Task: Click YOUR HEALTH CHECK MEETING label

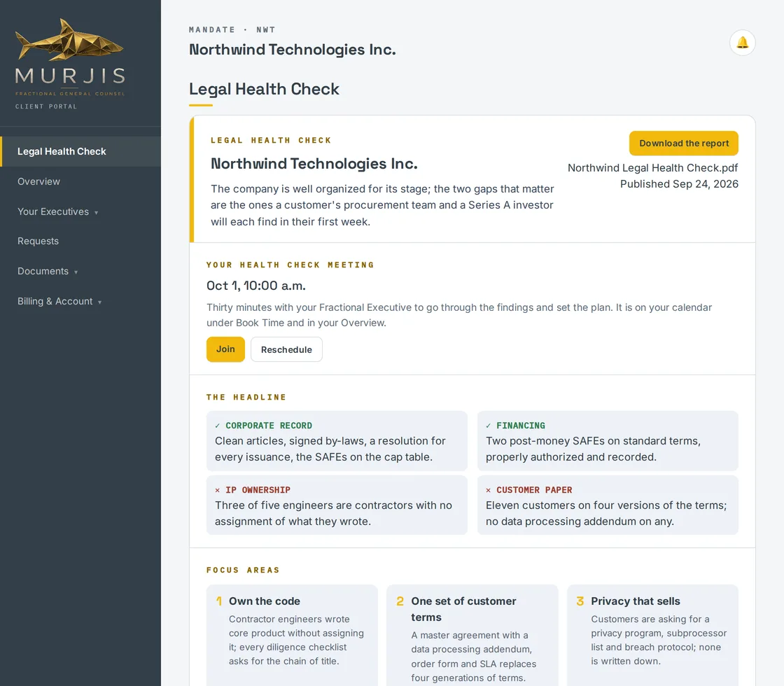Action: [290, 265]
